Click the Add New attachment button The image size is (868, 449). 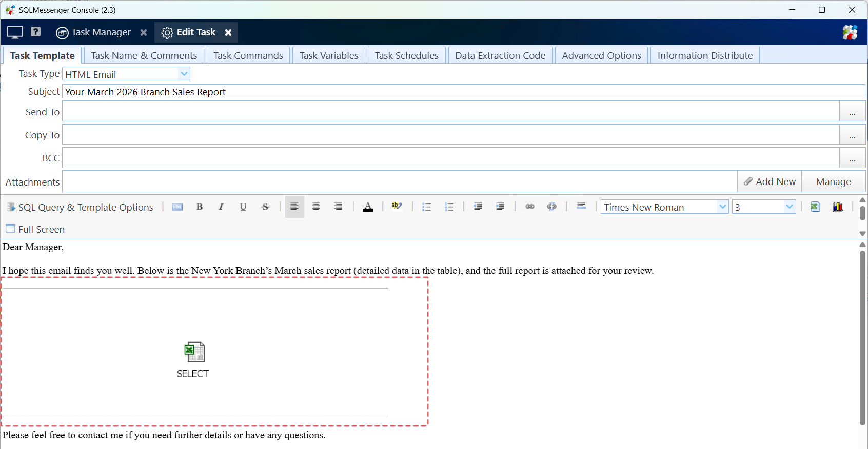[x=770, y=181]
